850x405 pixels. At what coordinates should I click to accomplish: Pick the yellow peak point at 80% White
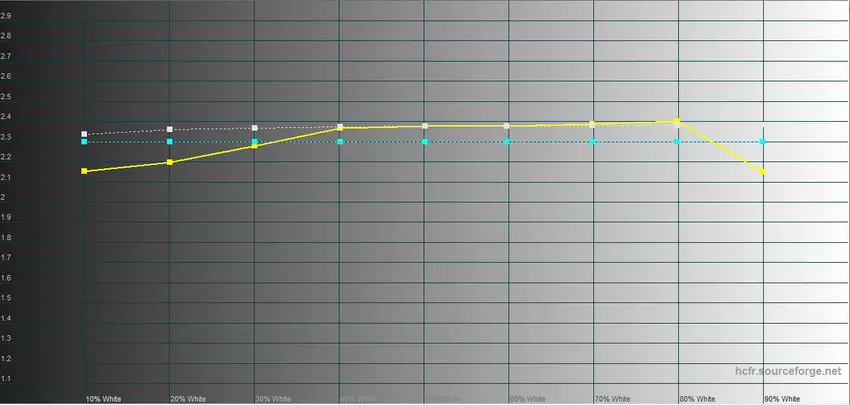tap(677, 122)
